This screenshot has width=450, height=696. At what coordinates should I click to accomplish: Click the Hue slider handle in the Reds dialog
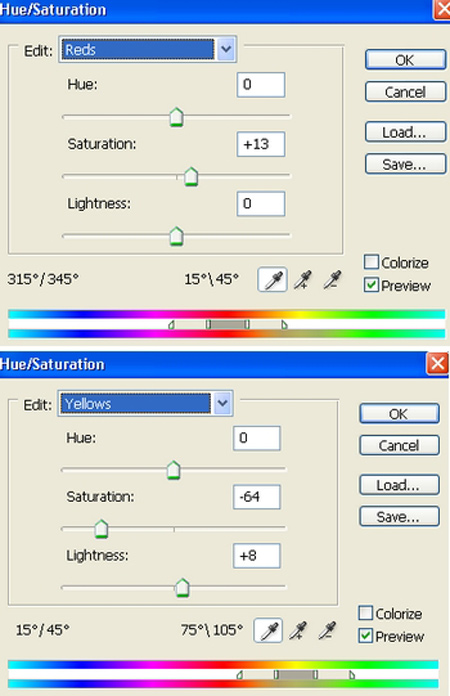click(177, 117)
